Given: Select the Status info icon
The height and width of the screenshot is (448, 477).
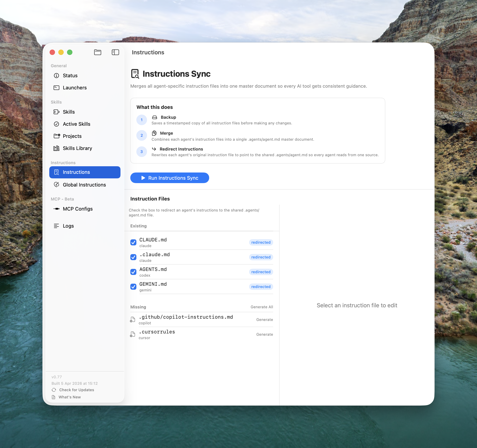Looking at the screenshot, I should pyautogui.click(x=56, y=76).
